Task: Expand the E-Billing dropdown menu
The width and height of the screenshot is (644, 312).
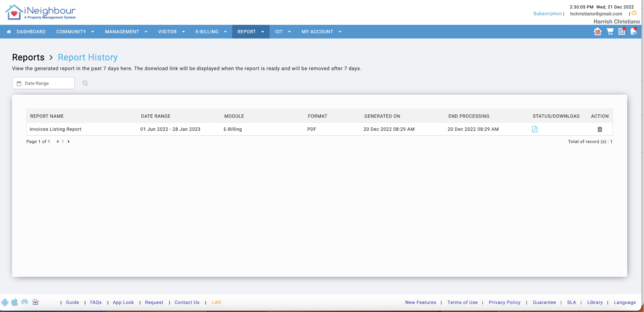Action: coord(211,32)
